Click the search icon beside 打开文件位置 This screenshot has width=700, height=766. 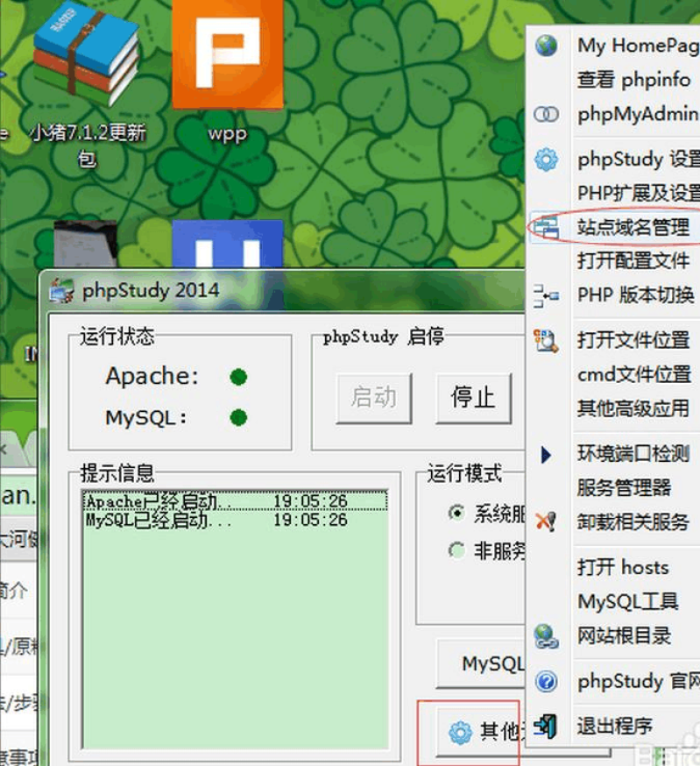(546, 341)
